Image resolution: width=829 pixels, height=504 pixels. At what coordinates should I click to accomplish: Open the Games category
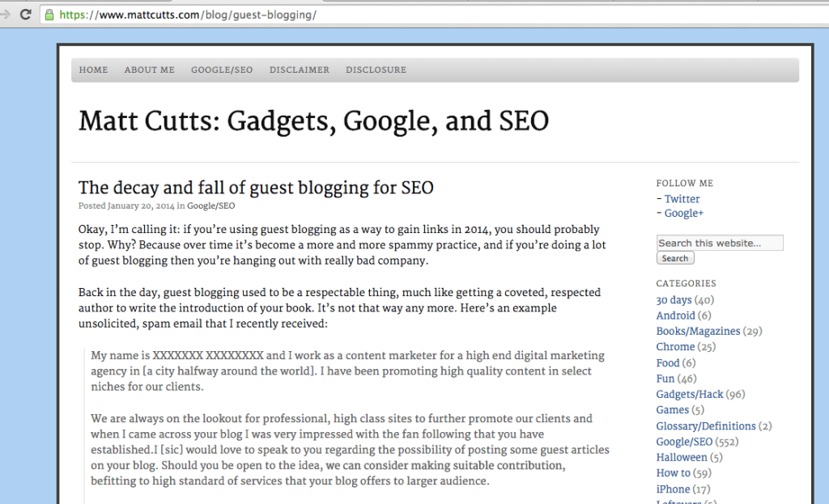tap(673, 410)
